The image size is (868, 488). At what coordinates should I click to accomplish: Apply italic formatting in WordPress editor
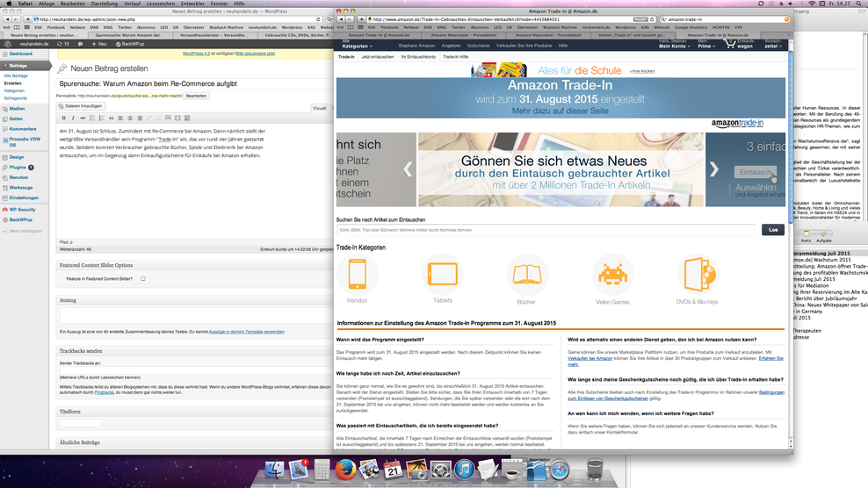click(73, 118)
